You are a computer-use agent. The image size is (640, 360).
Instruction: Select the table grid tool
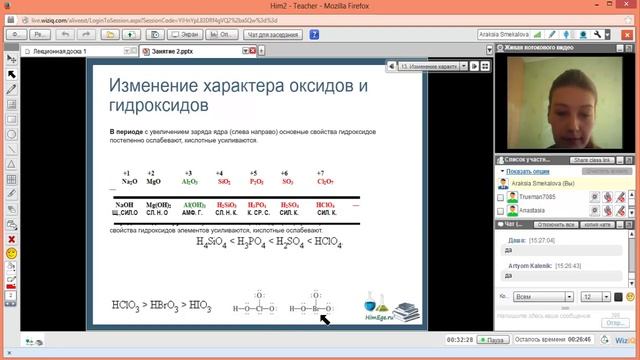tap(11, 179)
